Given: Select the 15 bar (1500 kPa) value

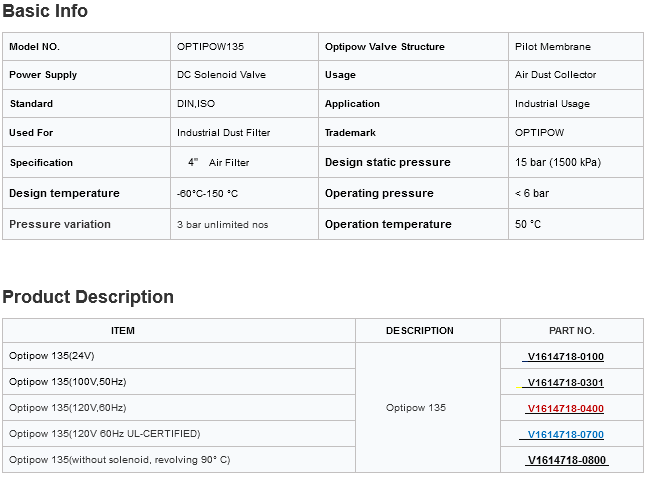Looking at the screenshot, I should [558, 163].
